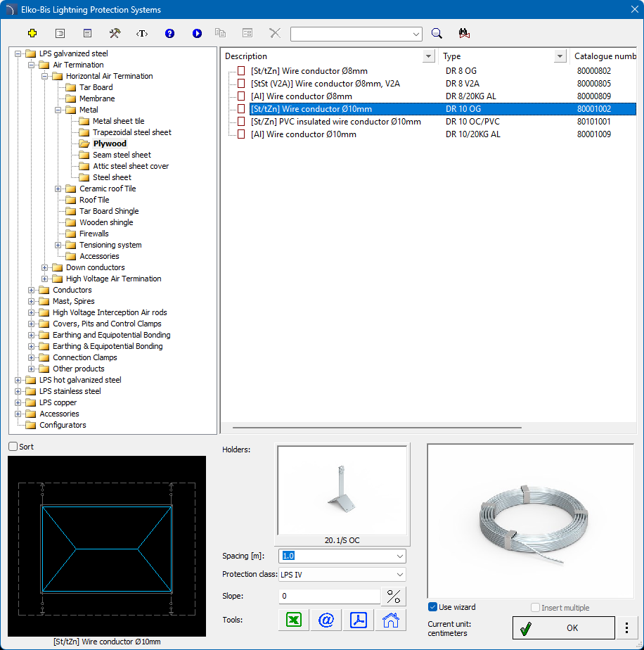Expand the Down conductors tree node
The image size is (644, 650).
(45, 267)
